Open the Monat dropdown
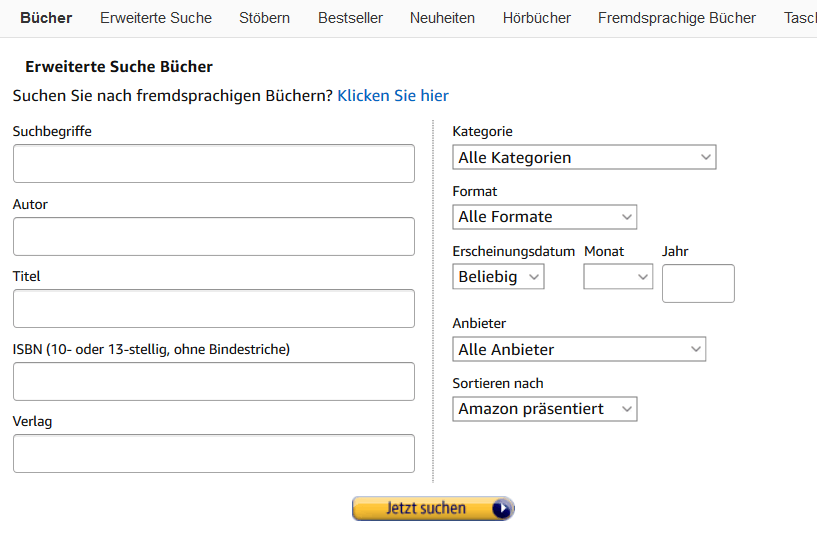The image size is (817, 536). (618, 276)
